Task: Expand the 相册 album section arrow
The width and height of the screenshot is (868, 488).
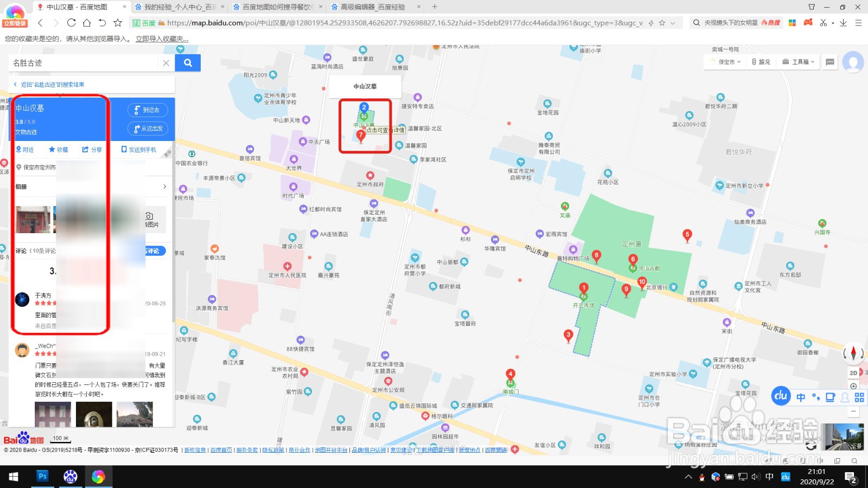Action: coord(165,187)
